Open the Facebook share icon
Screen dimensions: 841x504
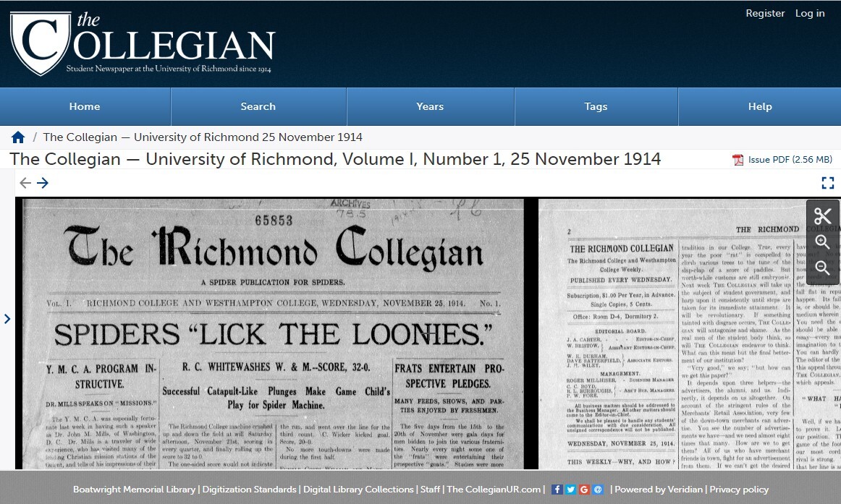[x=556, y=489]
